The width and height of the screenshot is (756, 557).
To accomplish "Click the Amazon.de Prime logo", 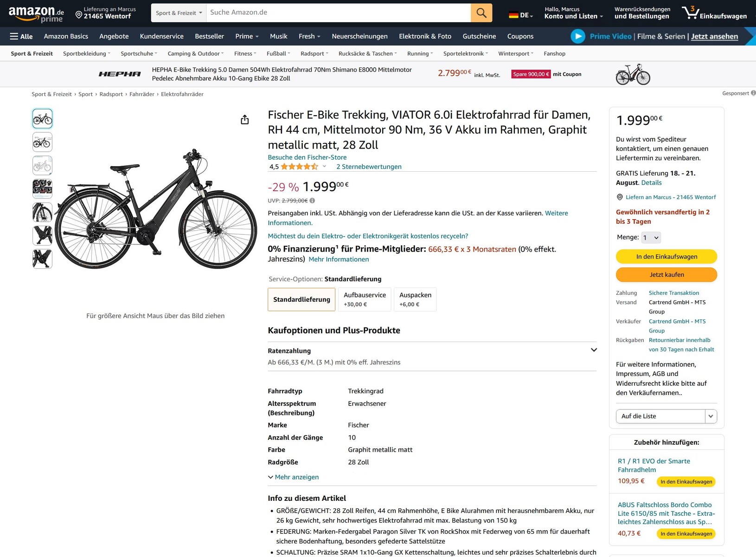I will coord(36,14).
